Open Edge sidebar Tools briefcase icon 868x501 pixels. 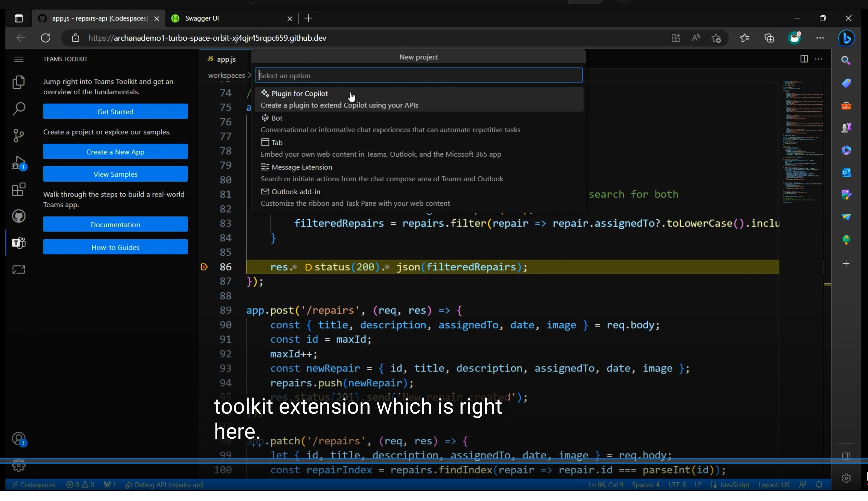(846, 106)
